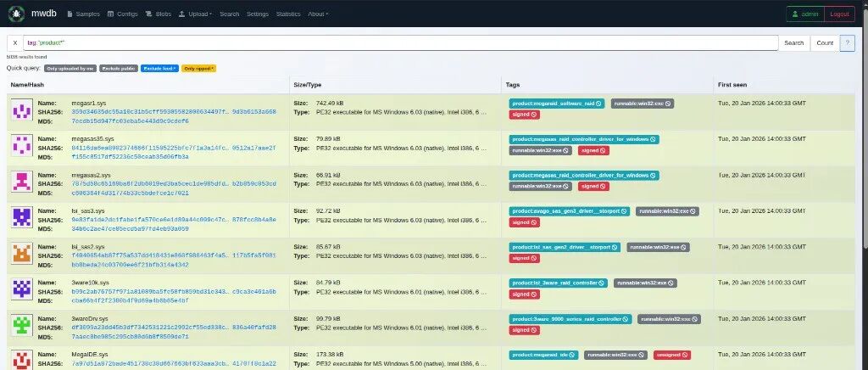This screenshot has width=868, height=370.
Task: Click the 3wareDrv.sys green identicon
Action: (22, 326)
